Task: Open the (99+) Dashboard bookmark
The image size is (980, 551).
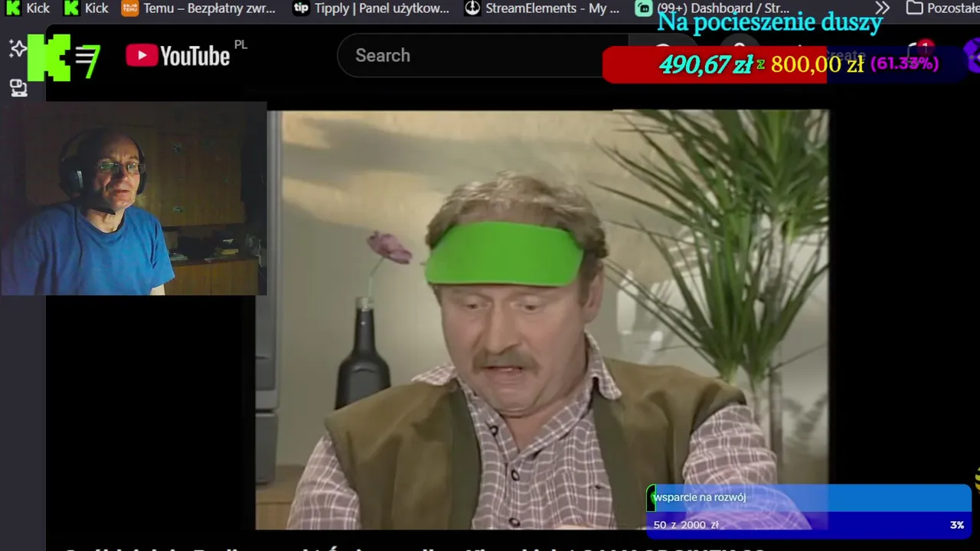Action: pyautogui.click(x=713, y=8)
